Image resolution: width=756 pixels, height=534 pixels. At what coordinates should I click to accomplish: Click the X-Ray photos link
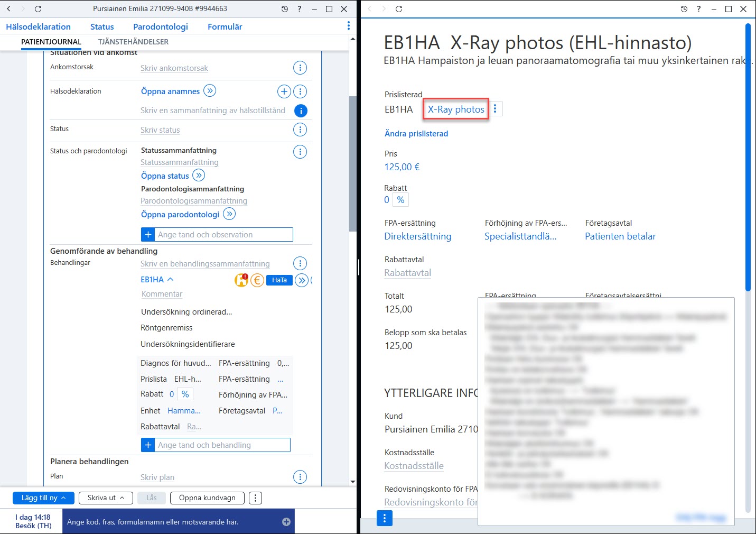[x=456, y=109]
